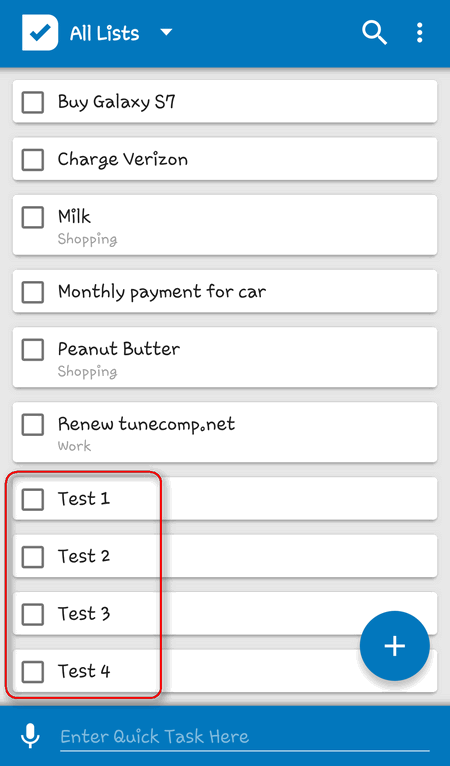The image size is (450, 766).
Task: Focus the Enter Quick Task Here field
Action: (245, 737)
